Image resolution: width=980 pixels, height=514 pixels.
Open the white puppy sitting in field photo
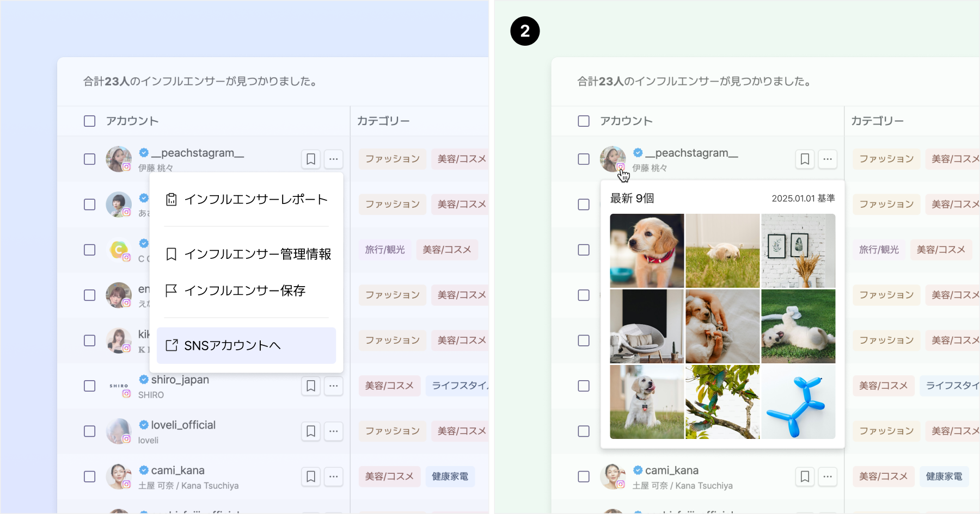pos(647,402)
